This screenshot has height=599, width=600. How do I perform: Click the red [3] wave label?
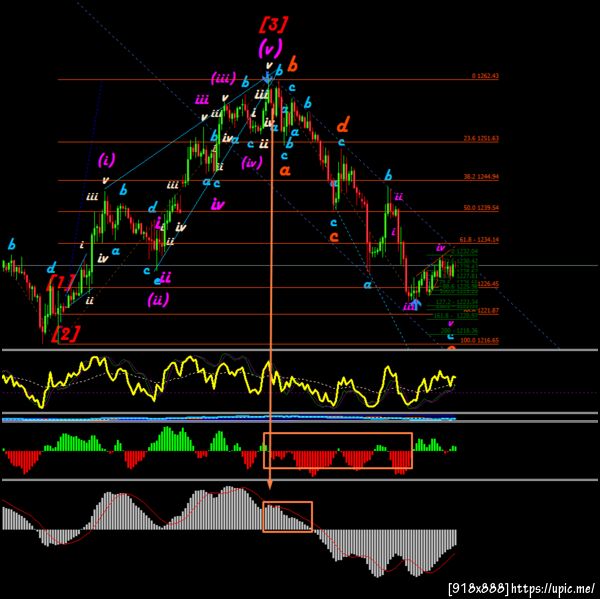point(273,25)
